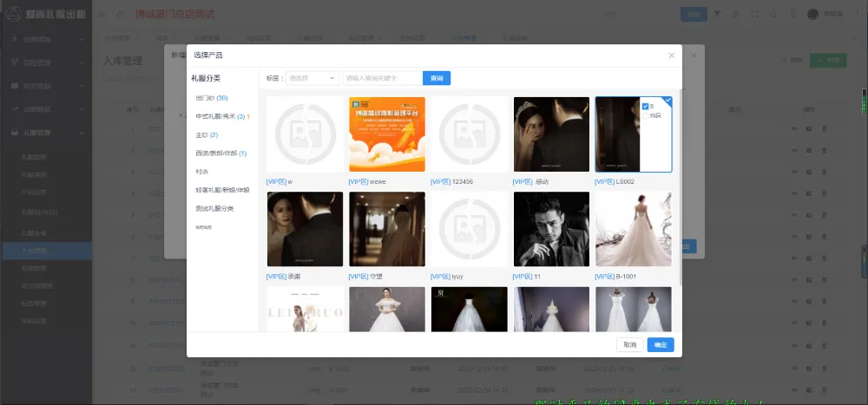
Task: Open the 西装/新郎/伴郎 category
Action: 220,153
